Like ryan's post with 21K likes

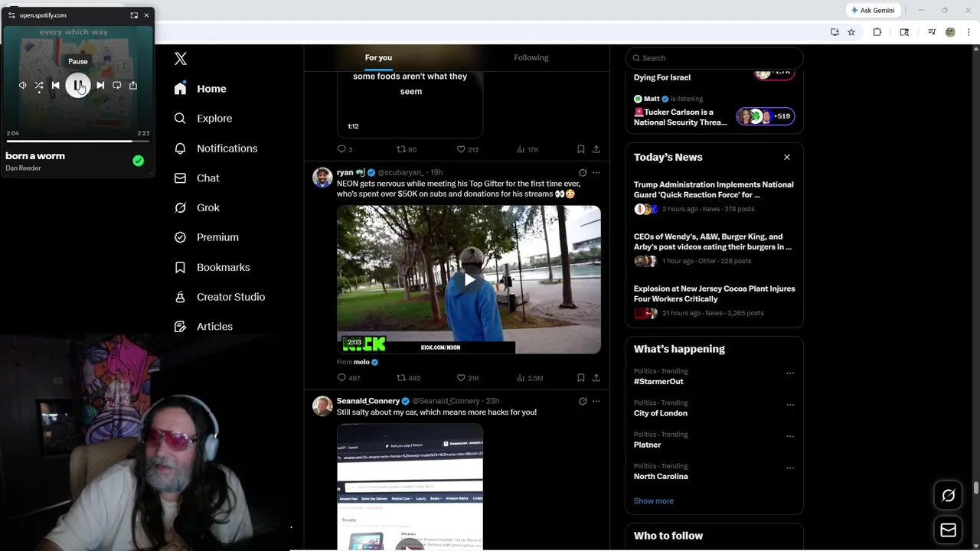[468, 378]
